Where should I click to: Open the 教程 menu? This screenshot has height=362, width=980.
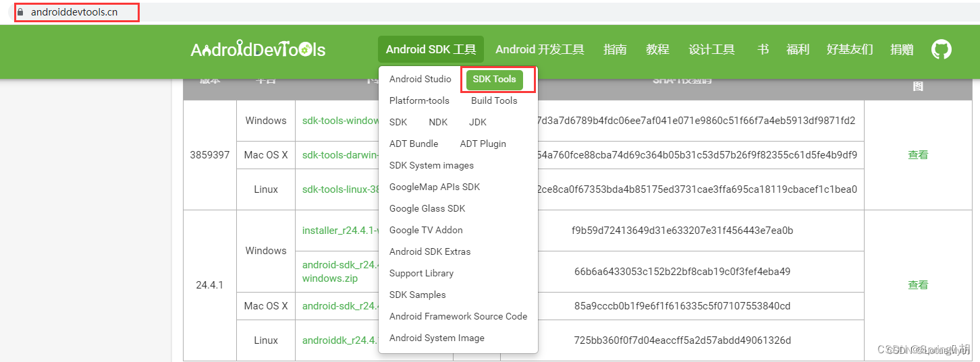pos(657,49)
